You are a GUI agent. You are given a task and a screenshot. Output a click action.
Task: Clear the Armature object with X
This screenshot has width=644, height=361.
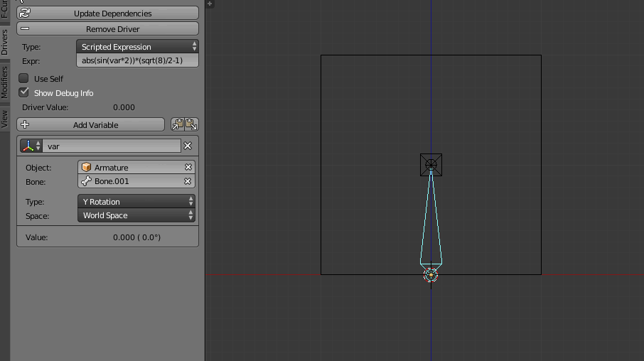point(188,167)
